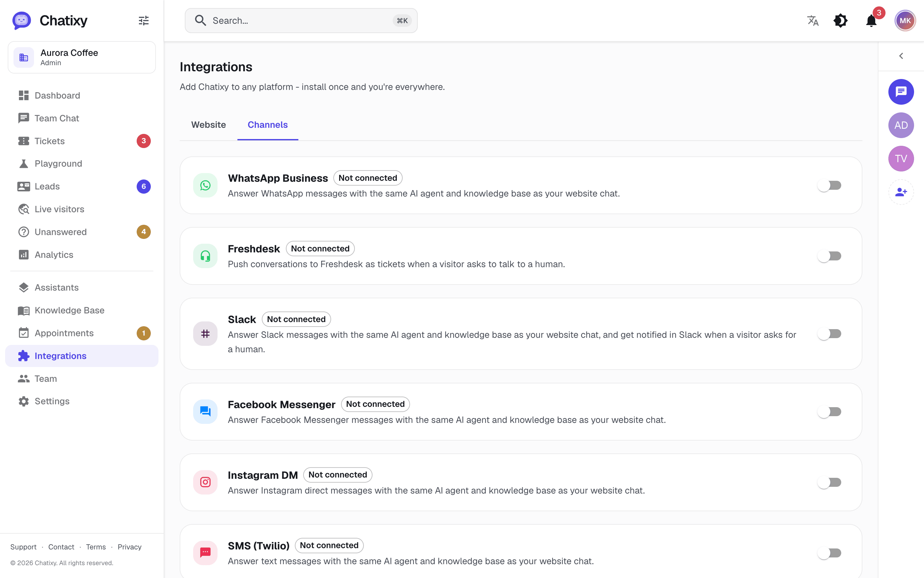
Task: Click WhatsApp Business Not connected badge
Action: pyautogui.click(x=368, y=178)
